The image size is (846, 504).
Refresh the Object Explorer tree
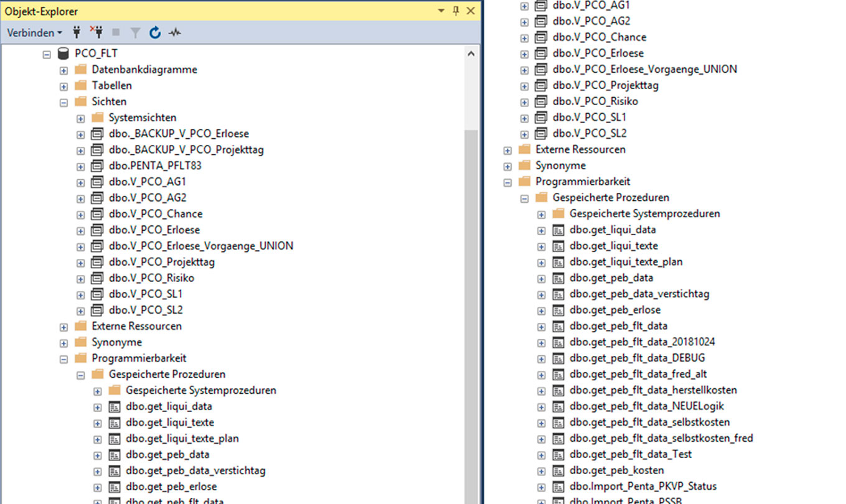point(155,32)
